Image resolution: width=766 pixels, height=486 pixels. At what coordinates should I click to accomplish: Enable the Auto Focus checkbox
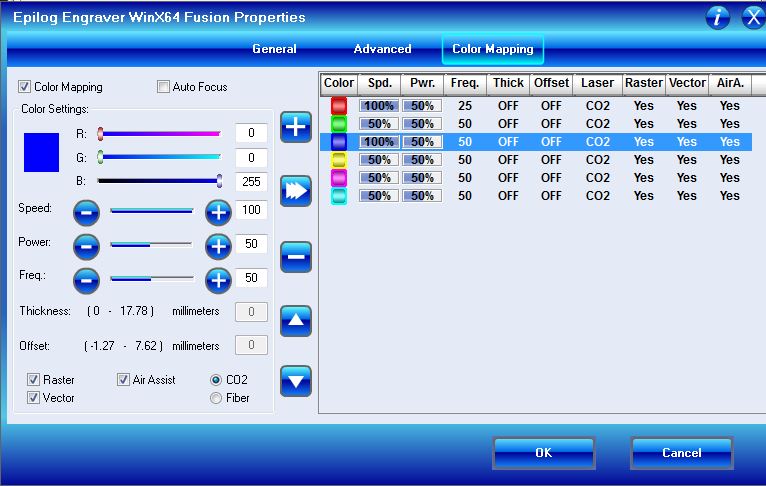click(163, 87)
